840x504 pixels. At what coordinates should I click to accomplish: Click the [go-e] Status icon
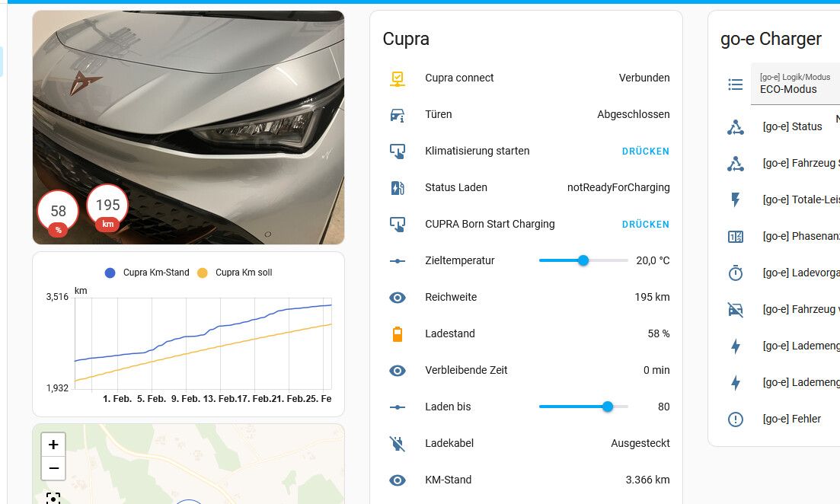tap(736, 127)
